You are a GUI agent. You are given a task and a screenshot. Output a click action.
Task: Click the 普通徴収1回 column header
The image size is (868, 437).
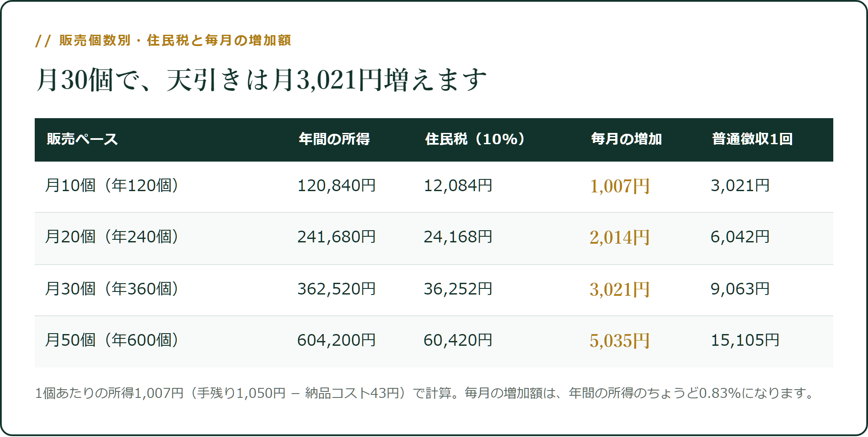click(x=753, y=139)
